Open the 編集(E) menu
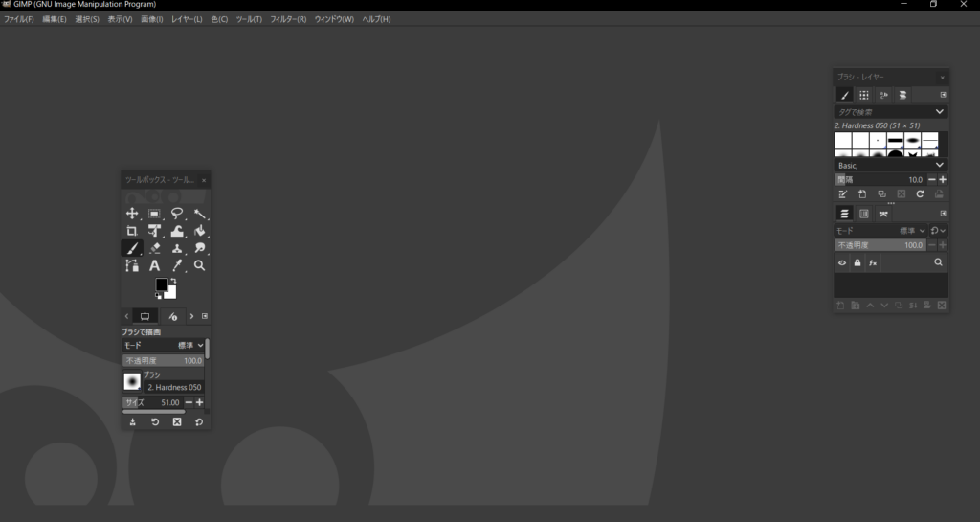This screenshot has width=980, height=522. (x=54, y=19)
